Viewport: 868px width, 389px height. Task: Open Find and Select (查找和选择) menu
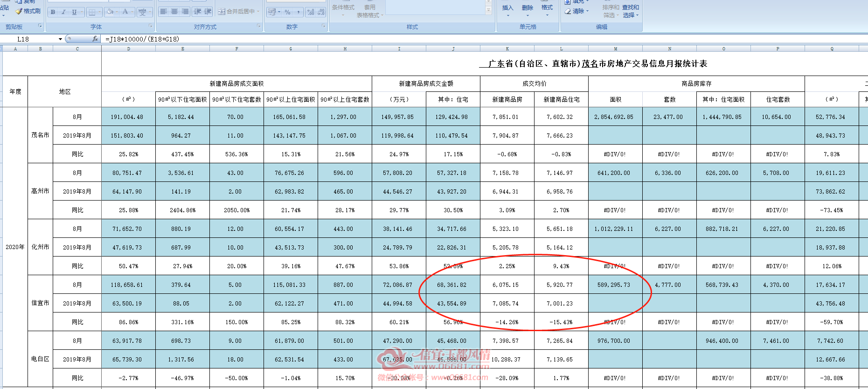click(x=631, y=11)
